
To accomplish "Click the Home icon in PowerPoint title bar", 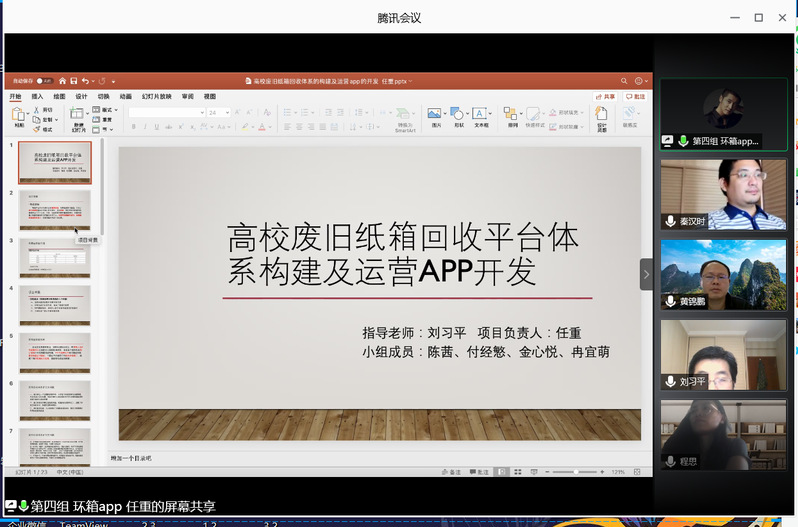I will 62,80.
